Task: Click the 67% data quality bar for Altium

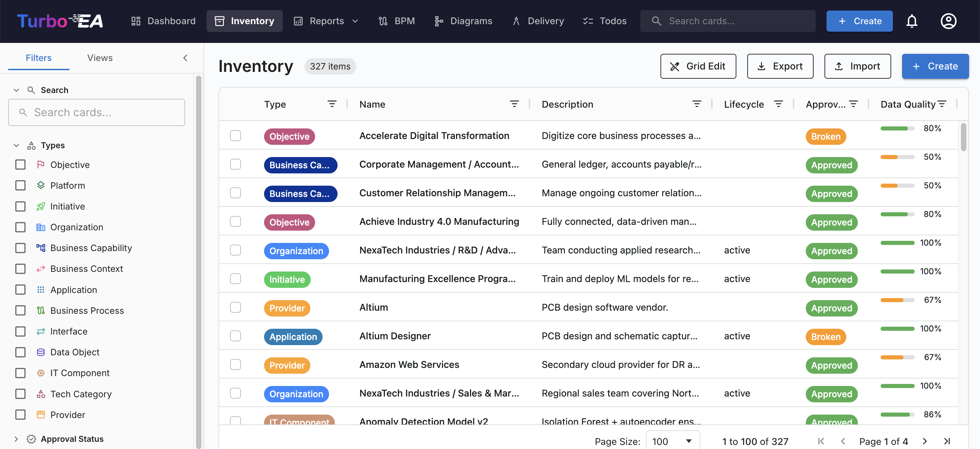Action: click(x=897, y=300)
